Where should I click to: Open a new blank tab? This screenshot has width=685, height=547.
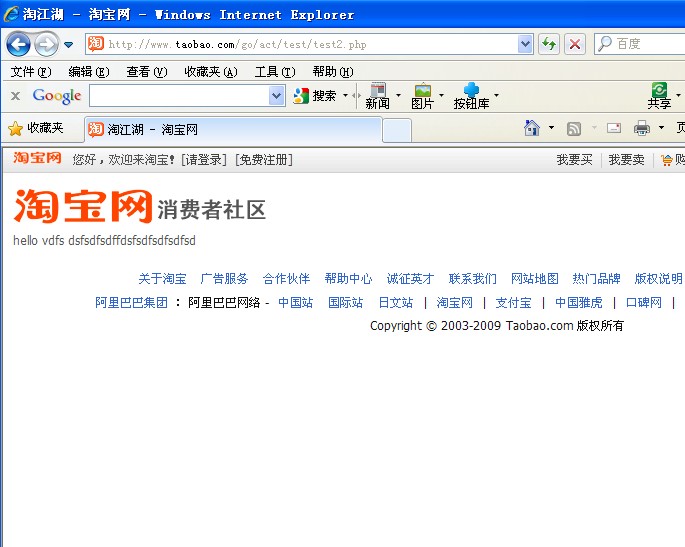pyautogui.click(x=397, y=130)
